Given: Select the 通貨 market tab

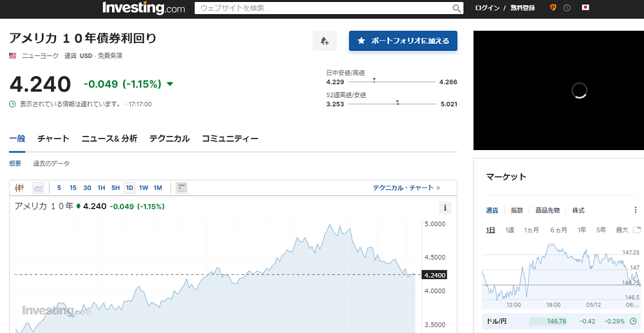Looking at the screenshot, I should pyautogui.click(x=492, y=210).
